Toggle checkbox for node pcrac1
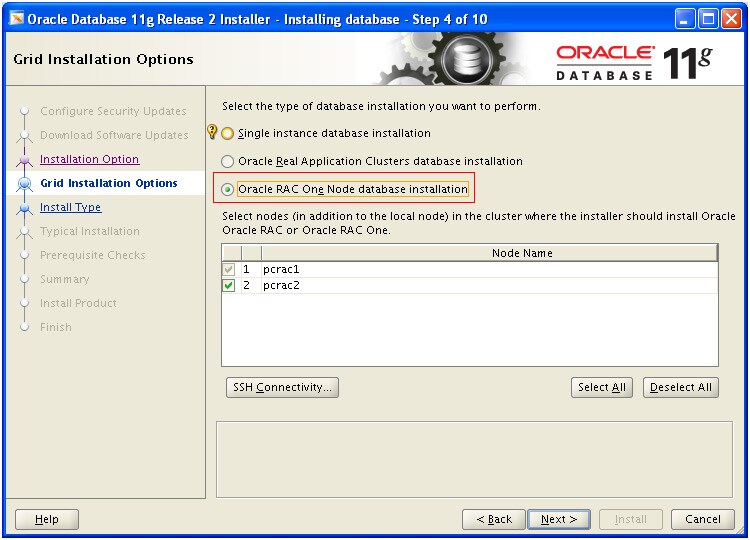 tap(229, 269)
